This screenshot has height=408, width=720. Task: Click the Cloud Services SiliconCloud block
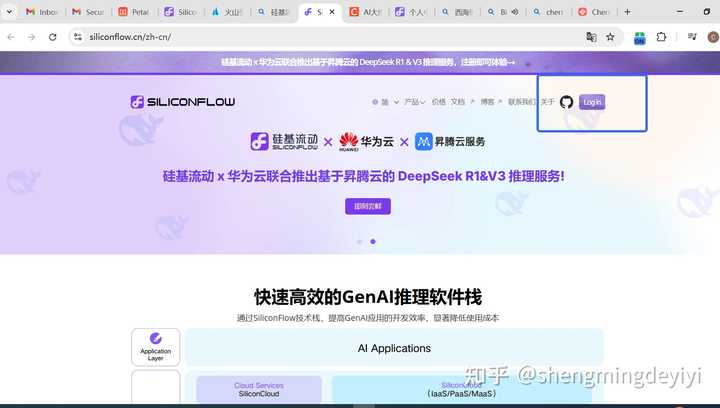pyautogui.click(x=259, y=389)
